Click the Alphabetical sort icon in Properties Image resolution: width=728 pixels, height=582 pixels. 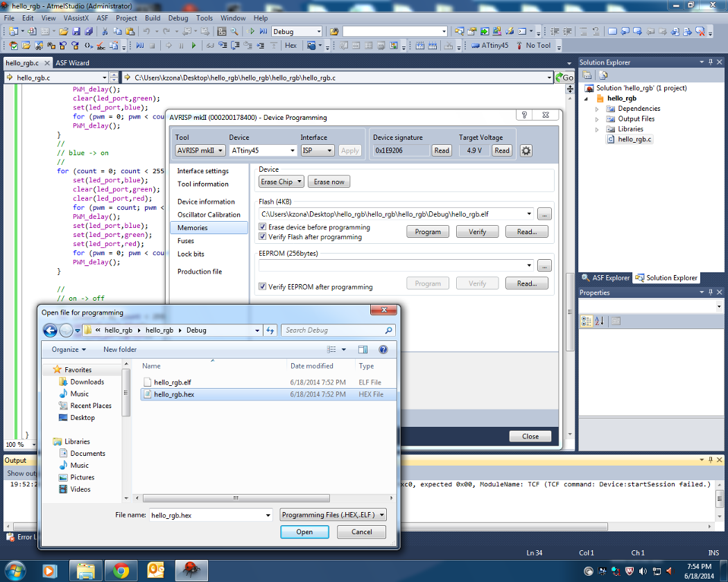600,321
